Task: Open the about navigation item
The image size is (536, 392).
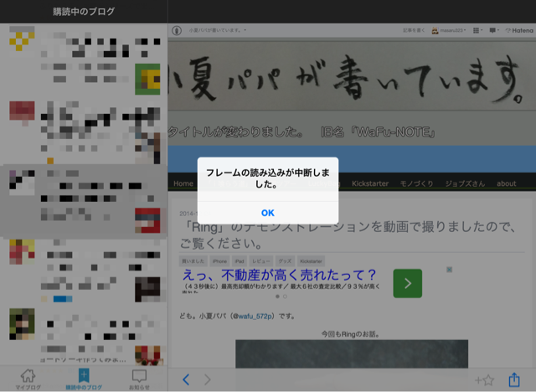Action: 506,183
